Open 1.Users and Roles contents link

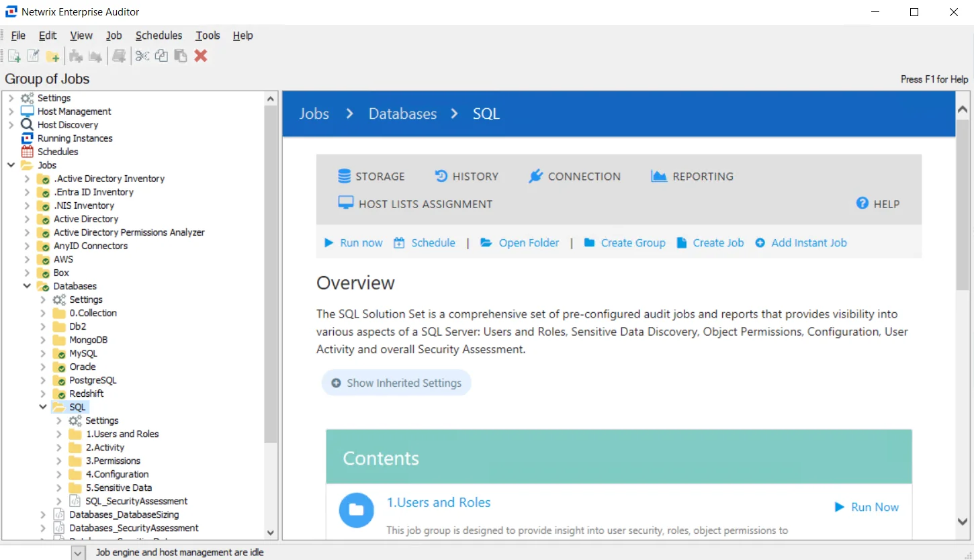point(439,502)
